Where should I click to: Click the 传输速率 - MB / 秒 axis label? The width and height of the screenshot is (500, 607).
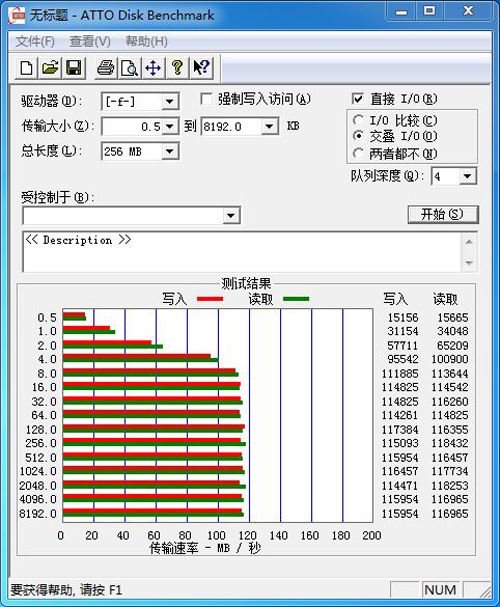tap(205, 548)
